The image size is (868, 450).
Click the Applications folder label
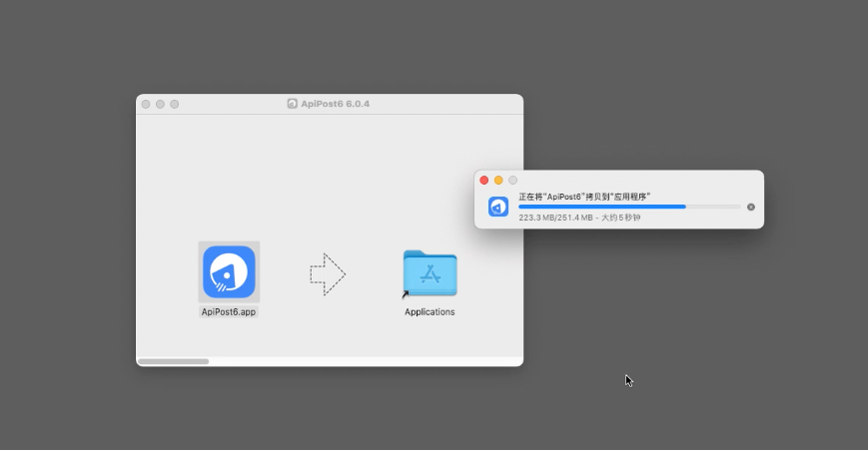pos(430,311)
